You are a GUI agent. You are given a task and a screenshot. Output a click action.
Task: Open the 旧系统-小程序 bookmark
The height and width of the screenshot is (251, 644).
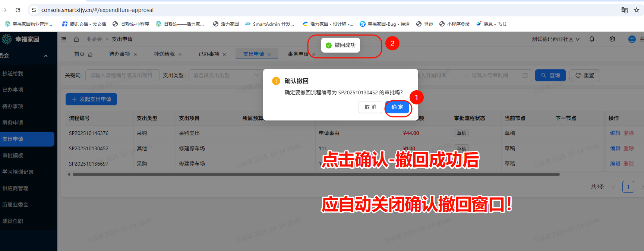coord(131,24)
